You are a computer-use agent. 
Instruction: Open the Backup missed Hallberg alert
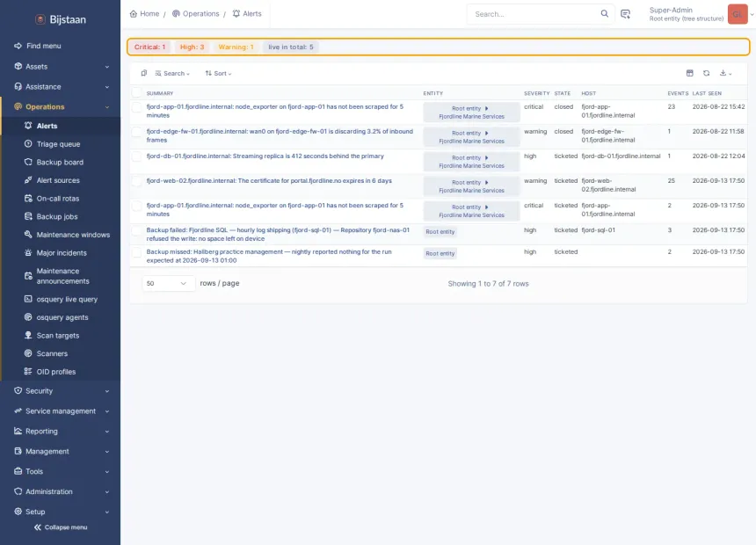pos(269,256)
